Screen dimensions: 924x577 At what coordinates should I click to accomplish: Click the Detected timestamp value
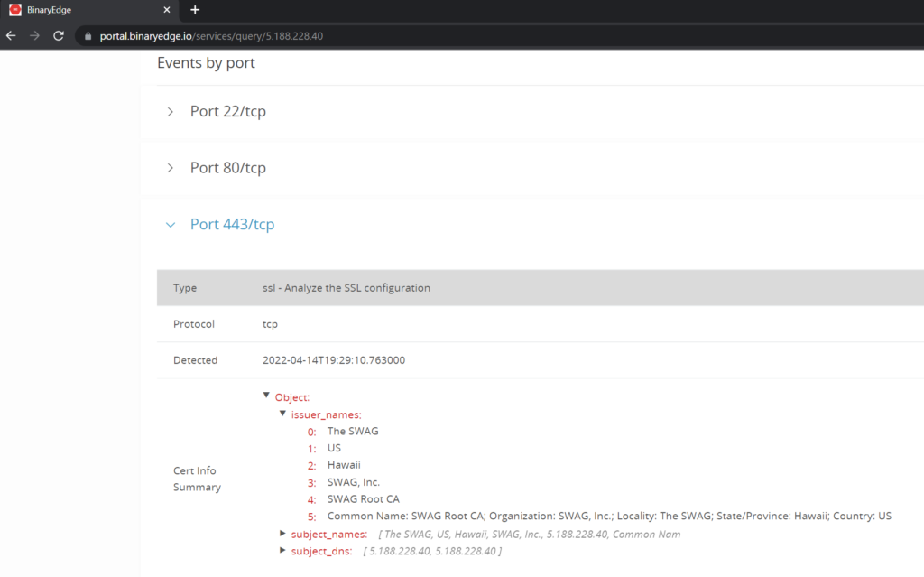[x=334, y=360]
